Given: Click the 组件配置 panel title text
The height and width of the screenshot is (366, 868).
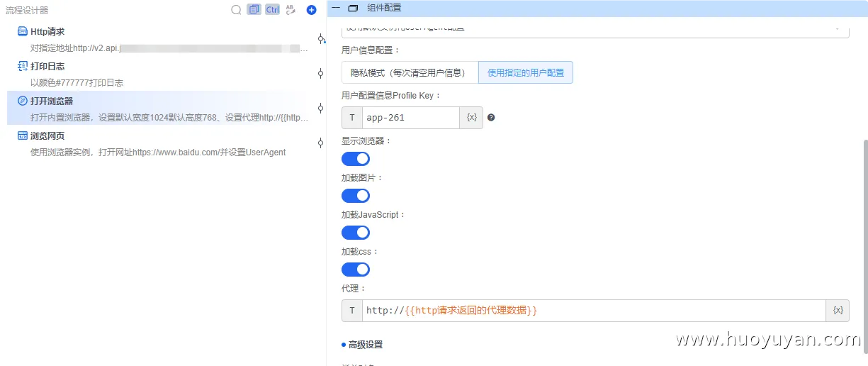Looking at the screenshot, I should pos(384,8).
